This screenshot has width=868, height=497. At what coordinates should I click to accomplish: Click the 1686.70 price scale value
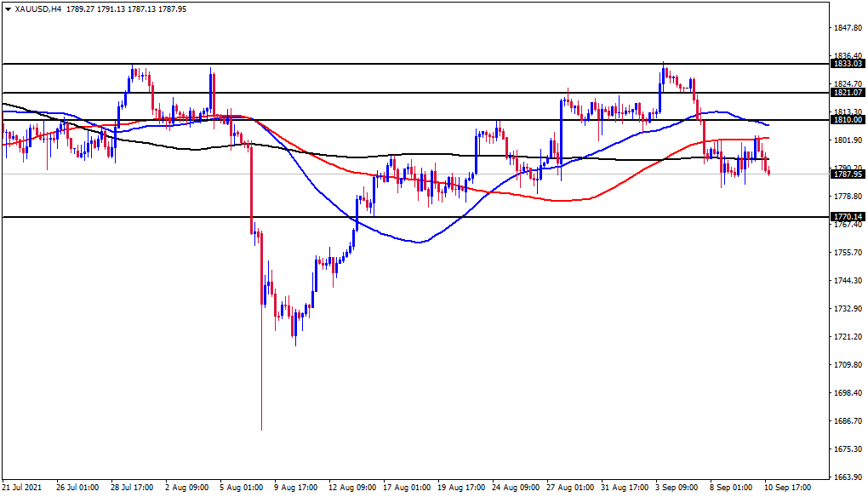(848, 421)
